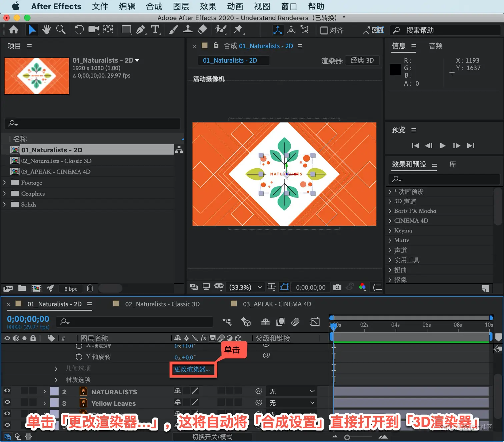504x442 pixels.
Task: Select the Zoom magnifier tool
Action: [61, 30]
